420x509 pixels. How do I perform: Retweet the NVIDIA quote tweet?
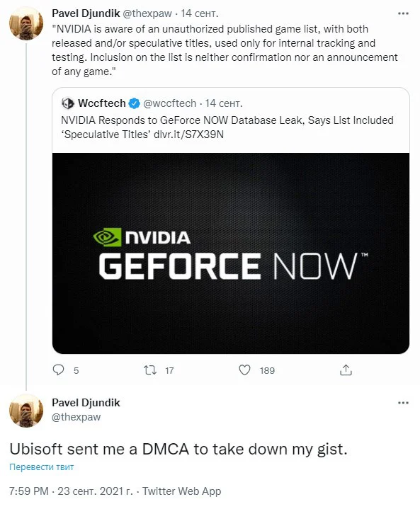click(x=150, y=370)
